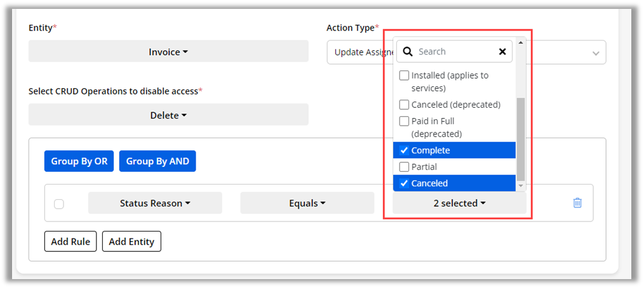Check the Installed (applies to services) option
The width and height of the screenshot is (644, 288).
[x=404, y=75]
